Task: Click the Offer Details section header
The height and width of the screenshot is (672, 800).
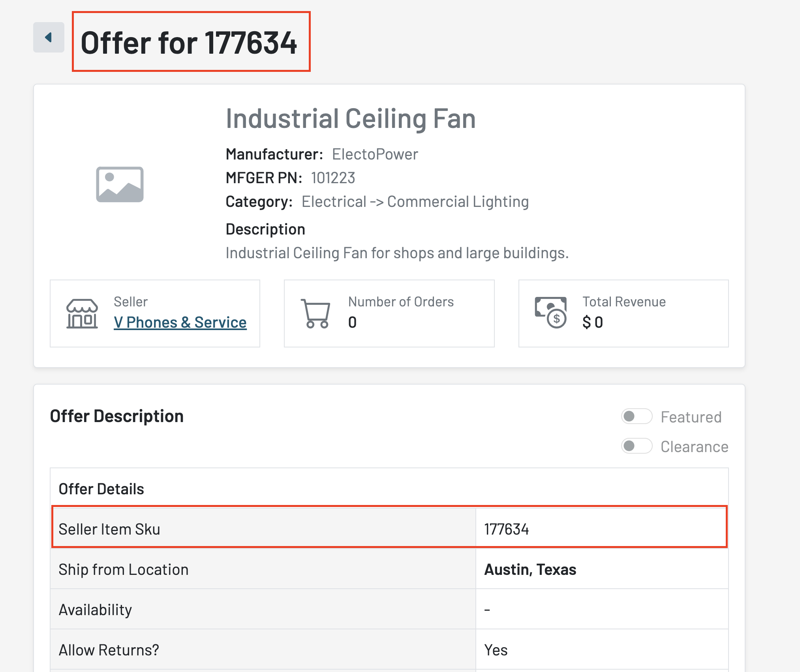Action: 101,489
